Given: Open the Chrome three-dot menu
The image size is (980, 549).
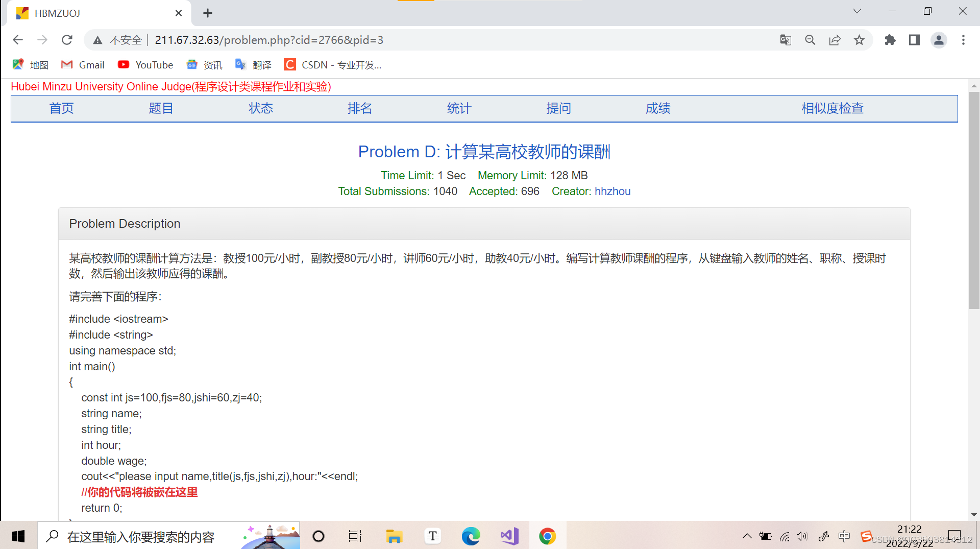Looking at the screenshot, I should click(x=963, y=40).
